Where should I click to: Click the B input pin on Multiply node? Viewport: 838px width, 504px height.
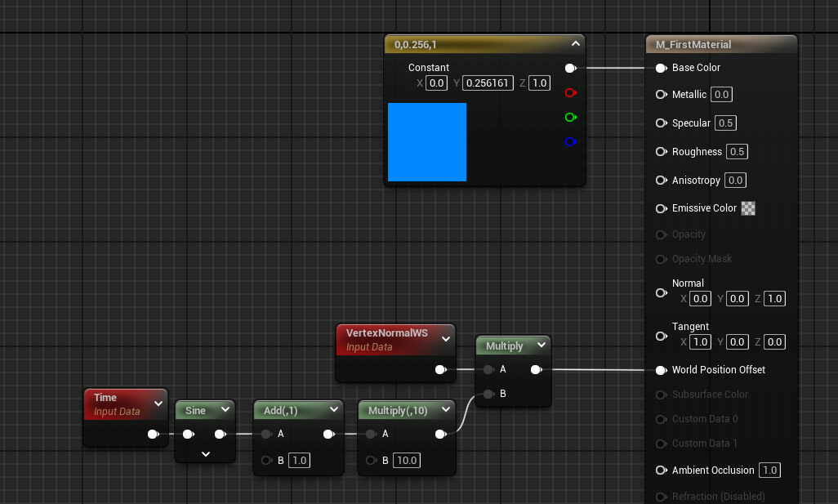tap(488, 394)
